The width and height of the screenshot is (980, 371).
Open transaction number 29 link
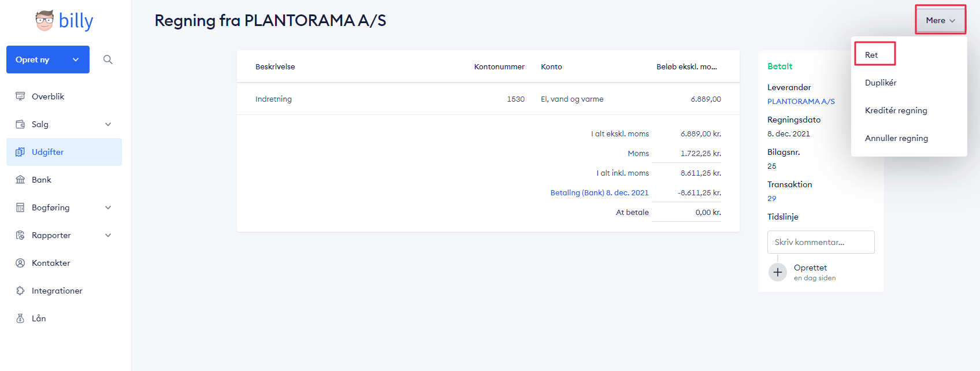click(771, 198)
